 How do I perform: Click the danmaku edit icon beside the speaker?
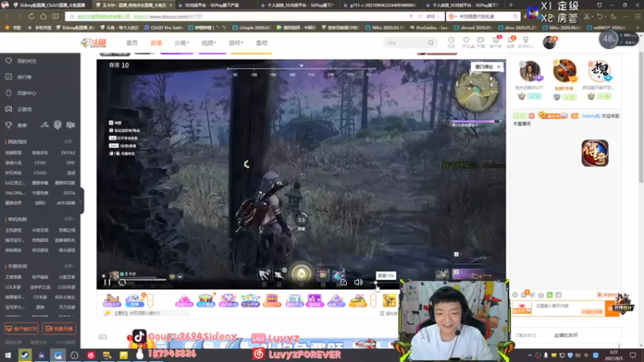coord(344,282)
